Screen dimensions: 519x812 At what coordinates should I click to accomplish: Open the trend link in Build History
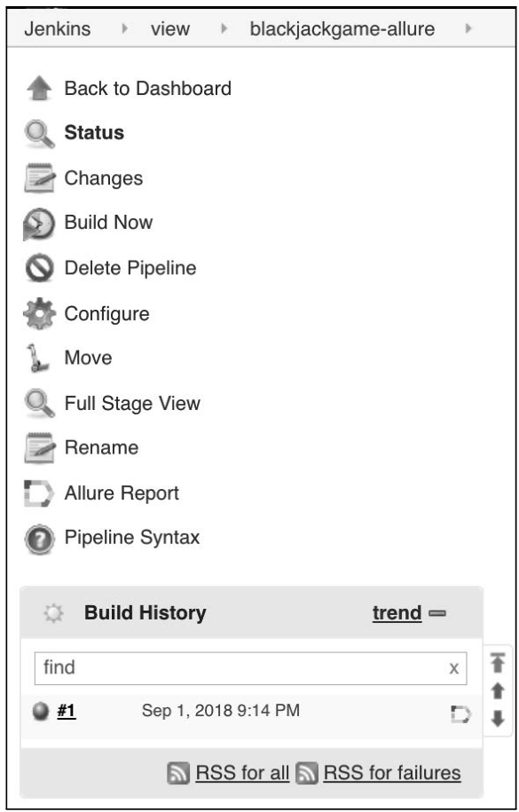click(x=397, y=613)
